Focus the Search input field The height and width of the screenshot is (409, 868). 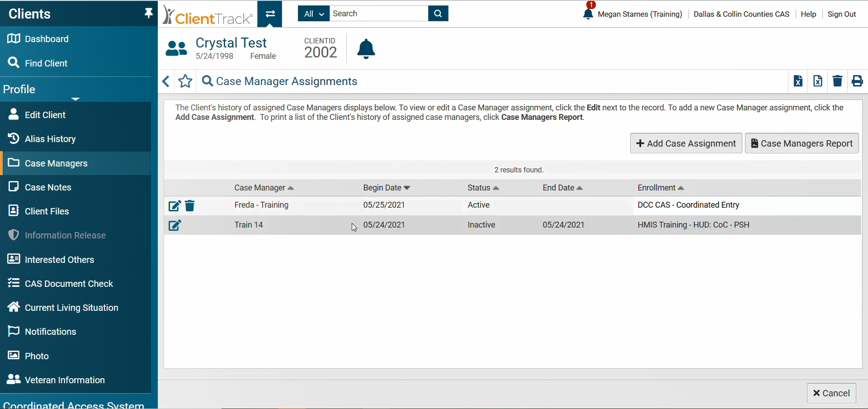click(379, 14)
